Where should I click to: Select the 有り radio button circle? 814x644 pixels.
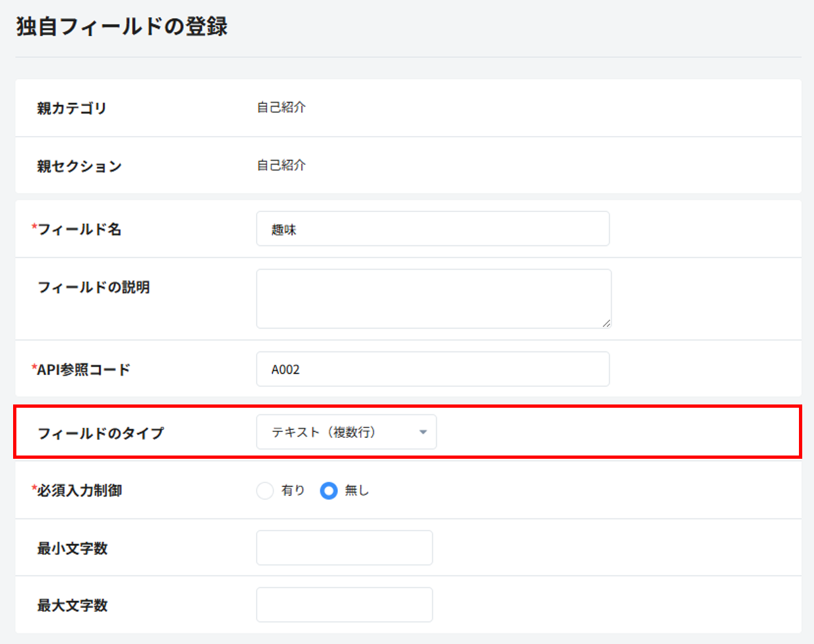coord(265,490)
